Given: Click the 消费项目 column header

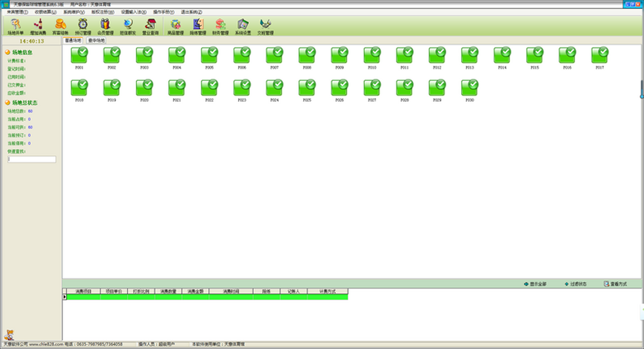Looking at the screenshot, I should point(84,291).
